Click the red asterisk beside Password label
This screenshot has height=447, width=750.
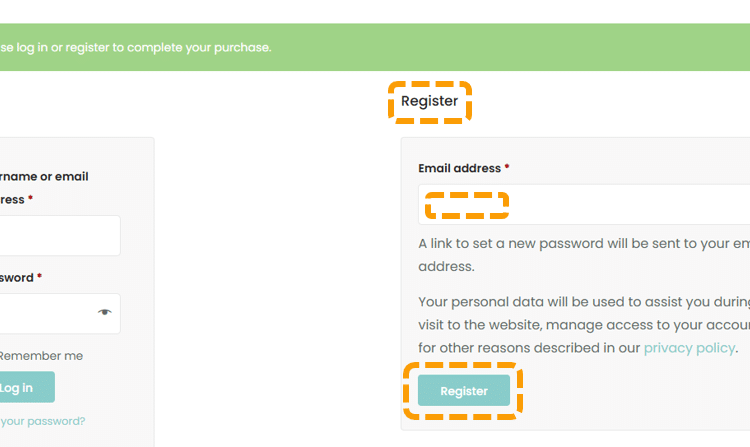(39, 277)
